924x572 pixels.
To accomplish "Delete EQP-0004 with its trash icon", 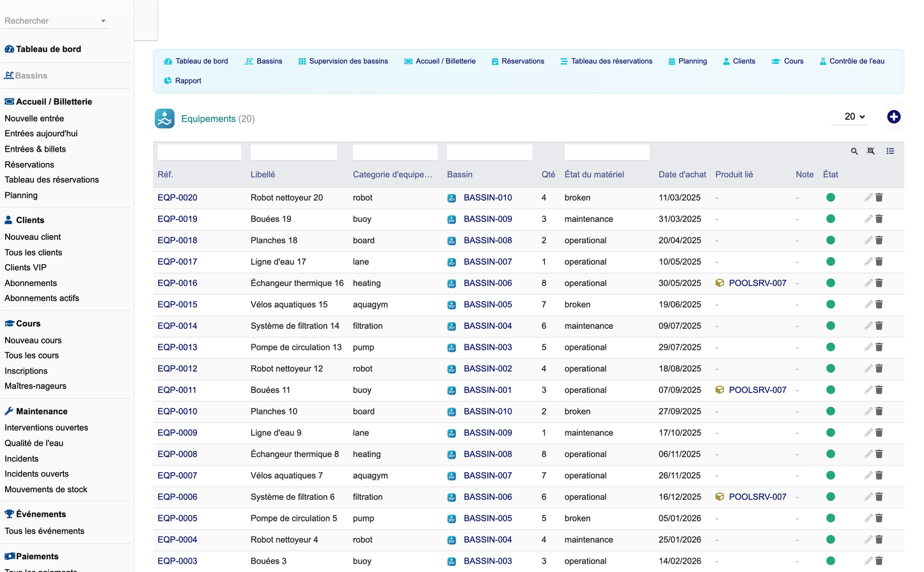I will coord(879,539).
